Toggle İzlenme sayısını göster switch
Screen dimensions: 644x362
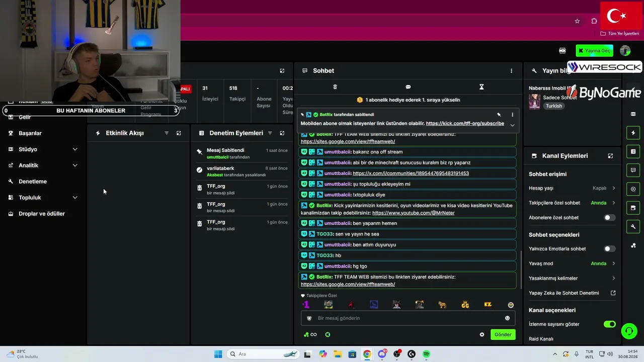click(x=609, y=324)
